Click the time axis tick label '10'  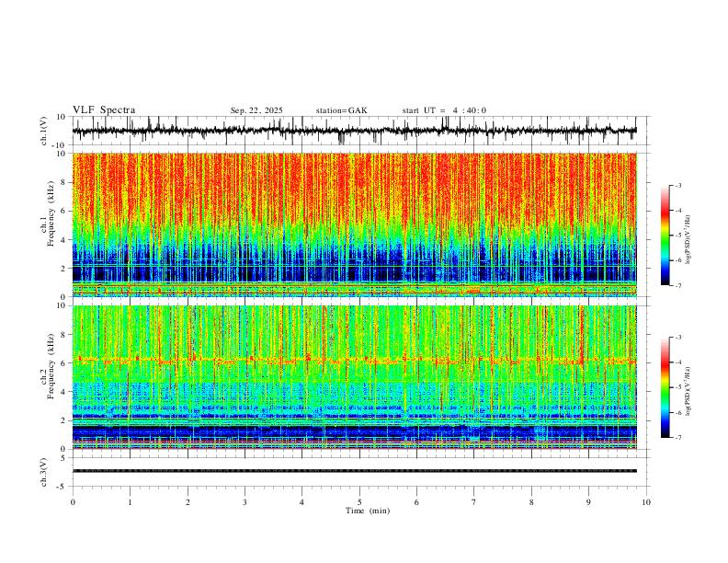click(646, 502)
